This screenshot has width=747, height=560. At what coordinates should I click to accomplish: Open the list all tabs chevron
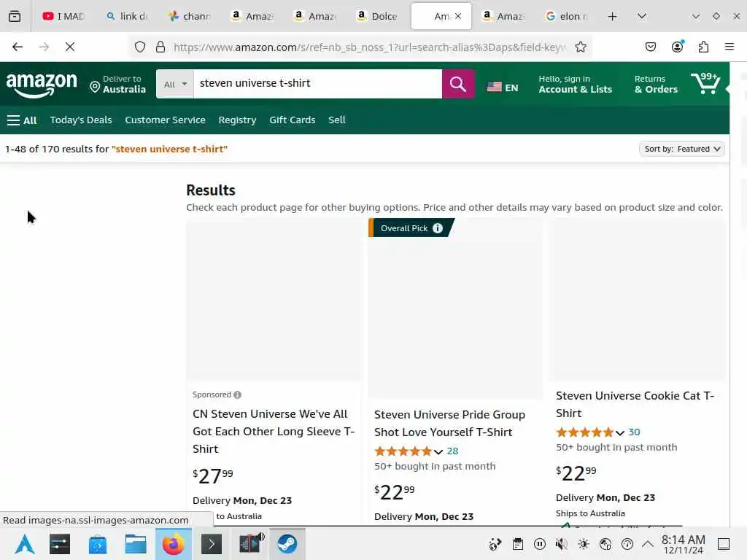(x=642, y=16)
